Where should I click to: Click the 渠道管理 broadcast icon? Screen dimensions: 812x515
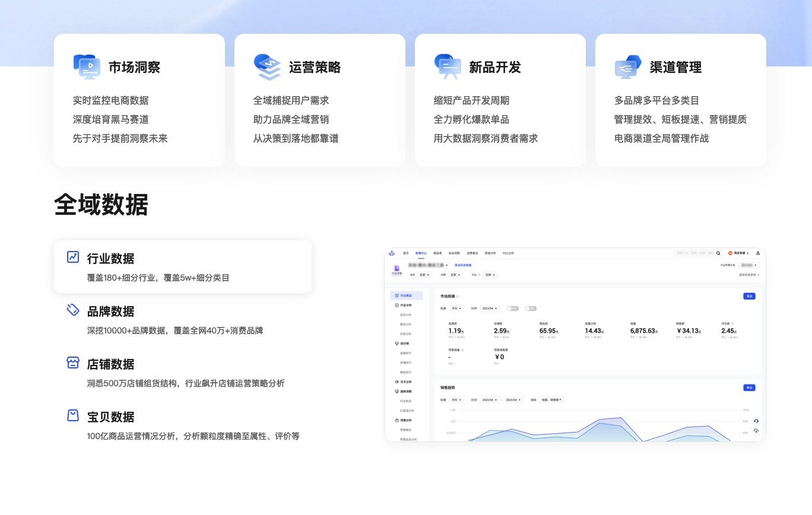[x=627, y=66]
